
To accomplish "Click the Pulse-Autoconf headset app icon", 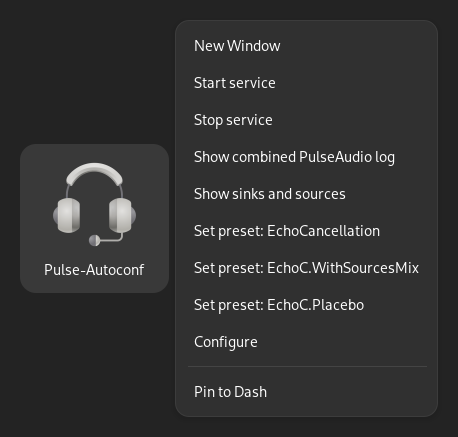I will [x=94, y=205].
